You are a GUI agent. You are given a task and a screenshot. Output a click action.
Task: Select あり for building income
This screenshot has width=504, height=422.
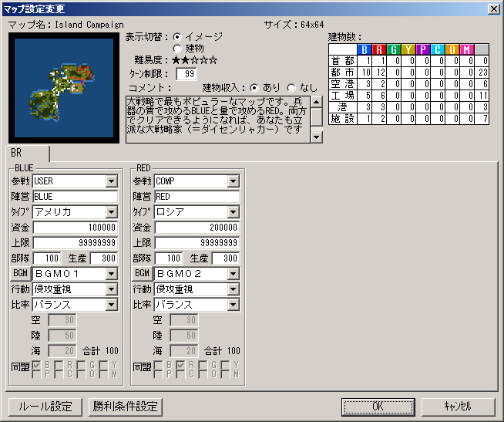pos(254,87)
